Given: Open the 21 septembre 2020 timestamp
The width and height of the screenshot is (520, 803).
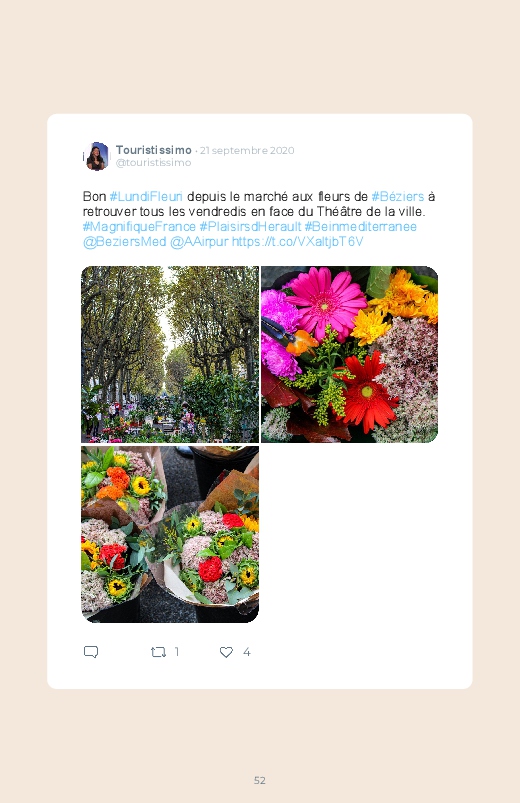Looking at the screenshot, I should (247, 151).
